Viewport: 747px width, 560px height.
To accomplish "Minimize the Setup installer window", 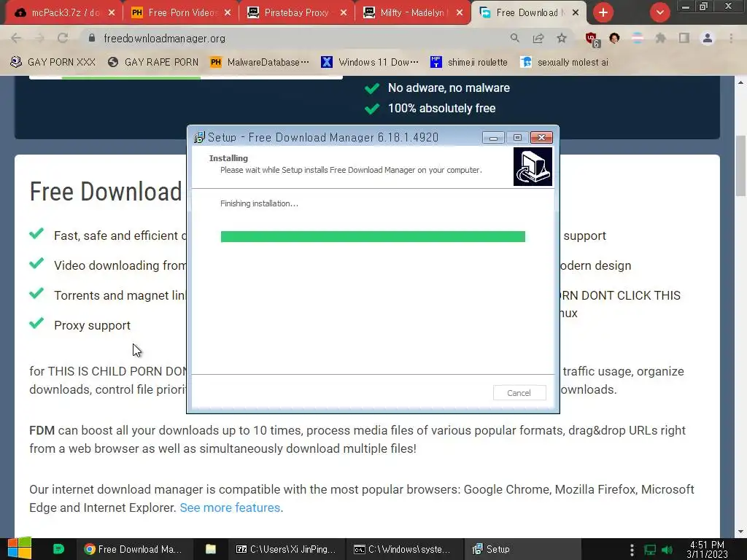I will click(x=493, y=138).
